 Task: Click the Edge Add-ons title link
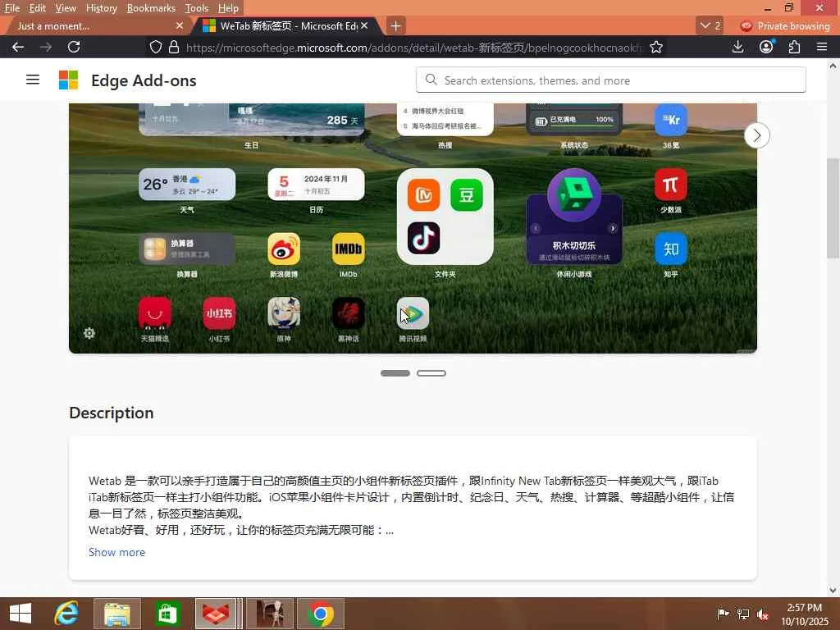(144, 80)
